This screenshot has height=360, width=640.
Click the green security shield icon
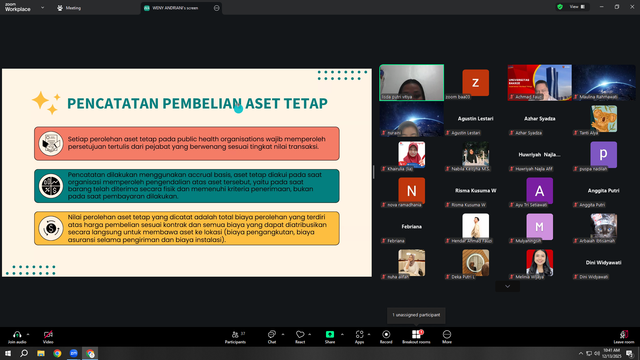click(560, 7)
